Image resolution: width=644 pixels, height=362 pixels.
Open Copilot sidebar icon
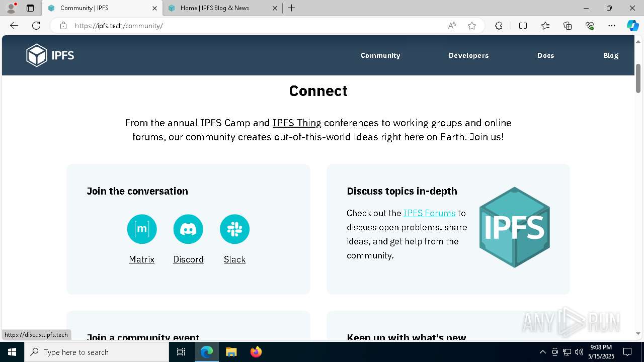click(632, 26)
